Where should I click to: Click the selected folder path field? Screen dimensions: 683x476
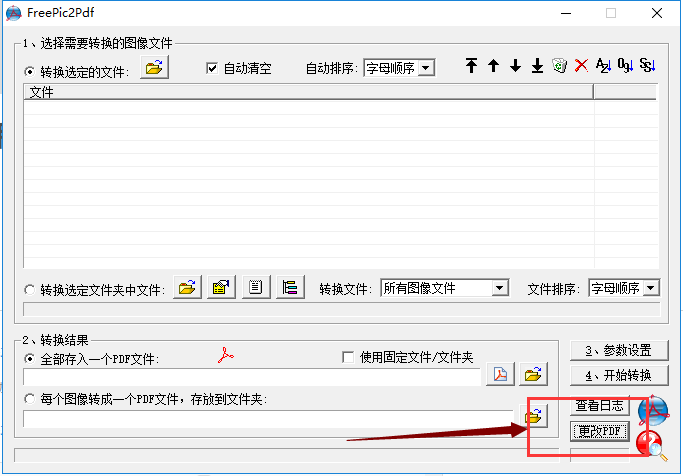pos(342,309)
